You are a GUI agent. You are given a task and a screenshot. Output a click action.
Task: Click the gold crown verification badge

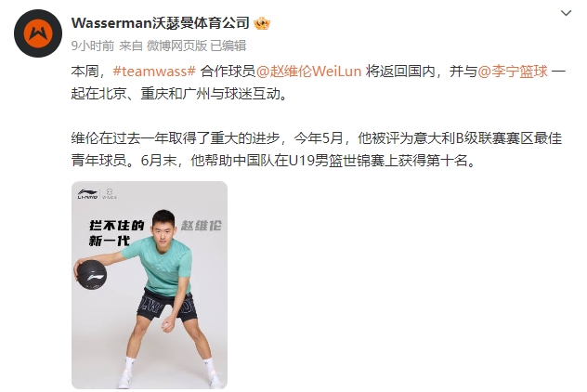[x=262, y=23]
